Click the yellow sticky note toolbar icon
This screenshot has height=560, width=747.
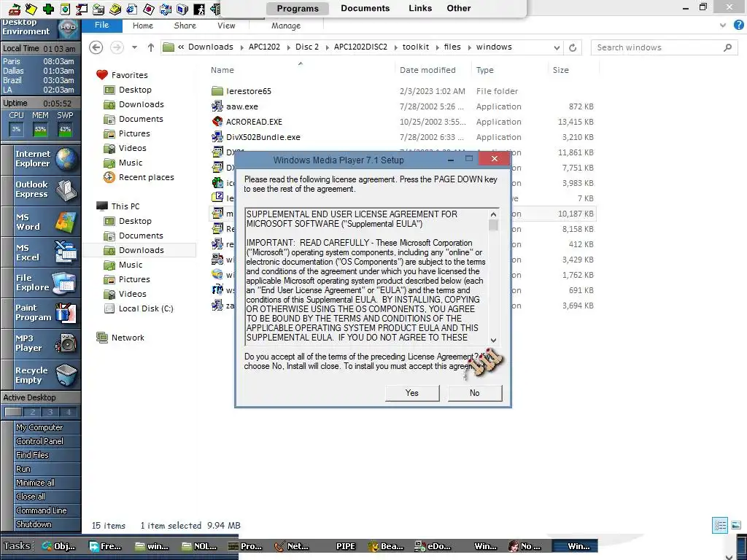coord(31,9)
